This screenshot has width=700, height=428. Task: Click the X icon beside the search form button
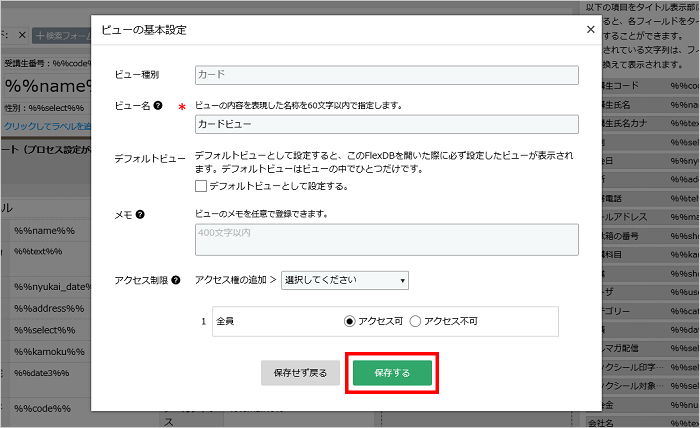[22, 35]
